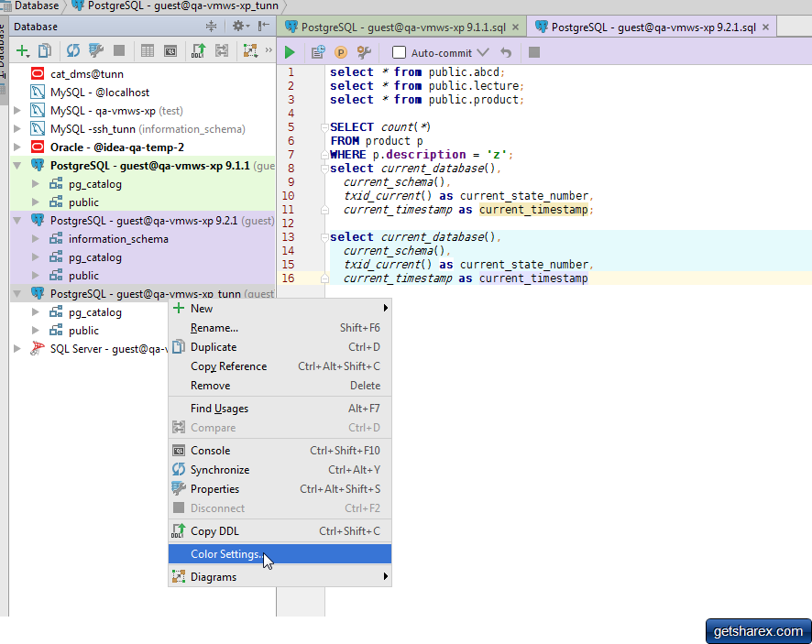Click the Diagram icon in Database toolbar

[x=250, y=50]
